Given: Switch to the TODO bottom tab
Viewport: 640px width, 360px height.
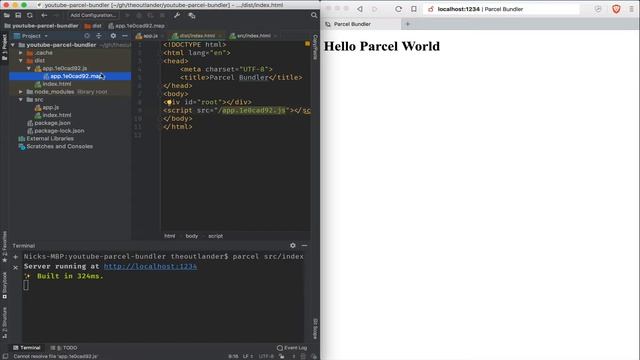Looking at the screenshot, I should click(64, 348).
